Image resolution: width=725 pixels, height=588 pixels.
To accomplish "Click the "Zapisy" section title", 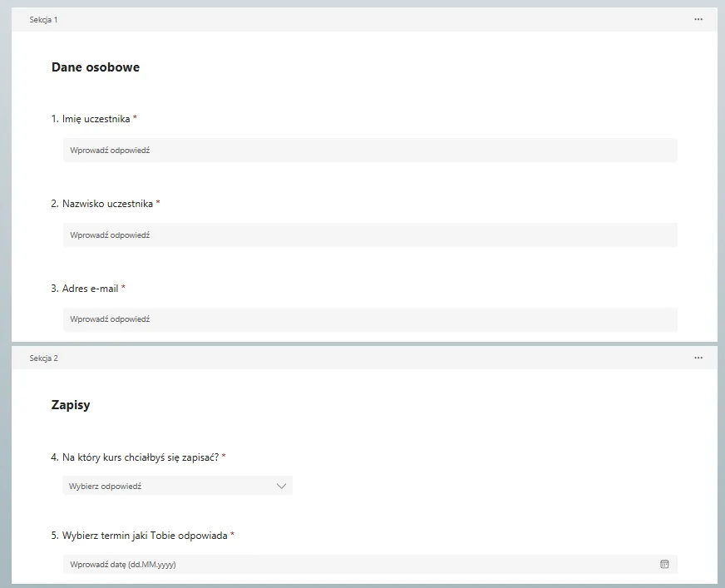I will pyautogui.click(x=71, y=405).
